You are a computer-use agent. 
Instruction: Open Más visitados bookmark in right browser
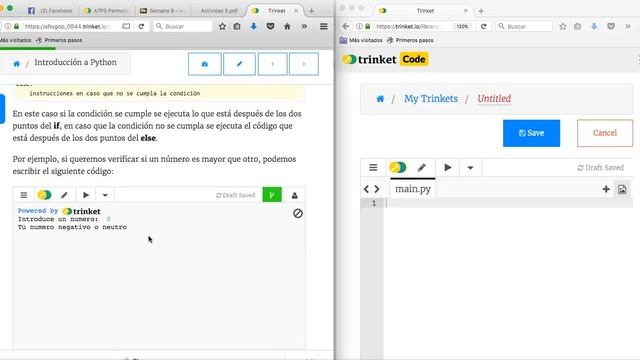click(361, 40)
